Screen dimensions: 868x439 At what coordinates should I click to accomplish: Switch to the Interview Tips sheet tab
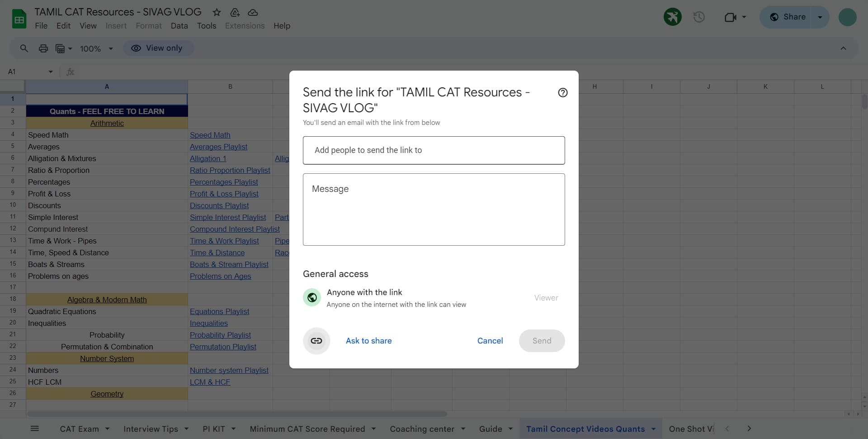[x=151, y=429]
